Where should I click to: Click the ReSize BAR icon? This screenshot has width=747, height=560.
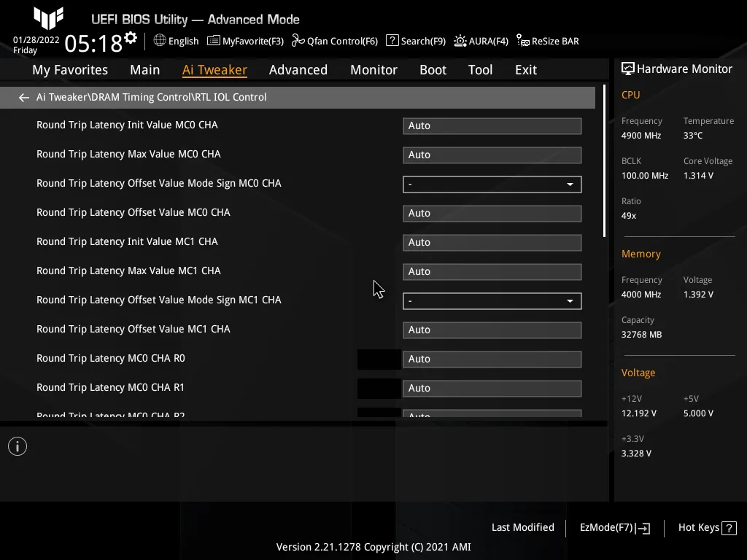click(522, 41)
